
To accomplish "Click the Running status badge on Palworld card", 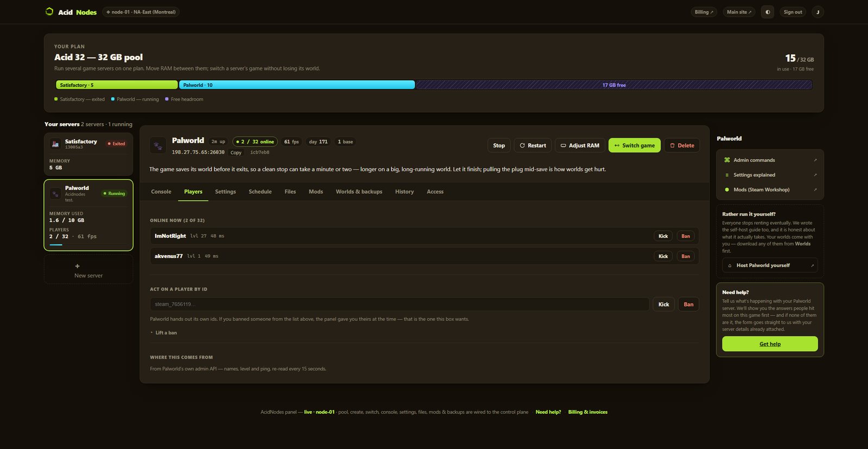I will [114, 193].
